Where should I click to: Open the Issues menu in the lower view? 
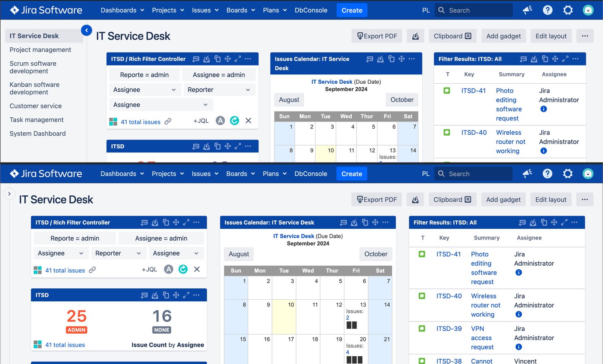[x=205, y=174]
